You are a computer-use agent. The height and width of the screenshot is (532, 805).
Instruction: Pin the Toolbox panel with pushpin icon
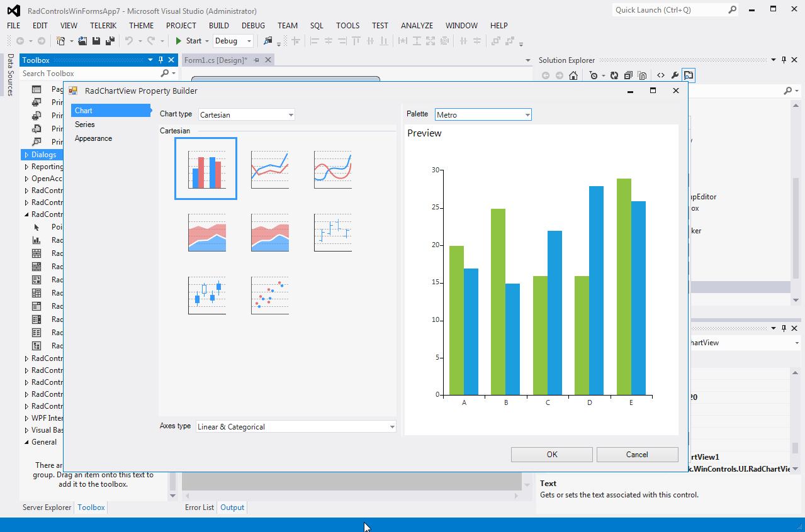coord(161,60)
